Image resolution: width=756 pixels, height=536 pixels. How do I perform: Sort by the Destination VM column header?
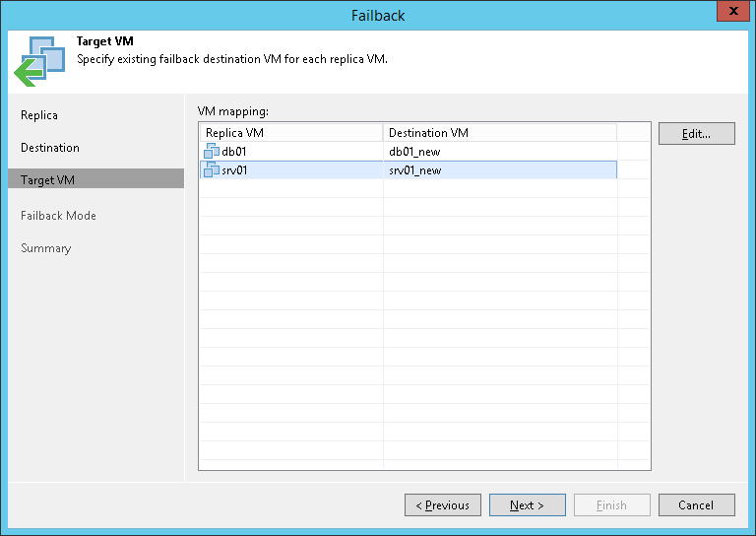499,132
